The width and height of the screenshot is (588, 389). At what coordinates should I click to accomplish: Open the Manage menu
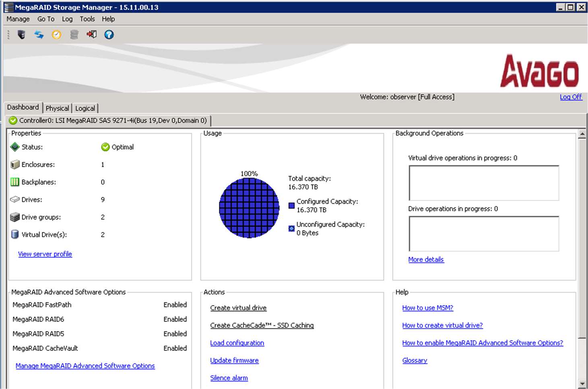click(18, 19)
